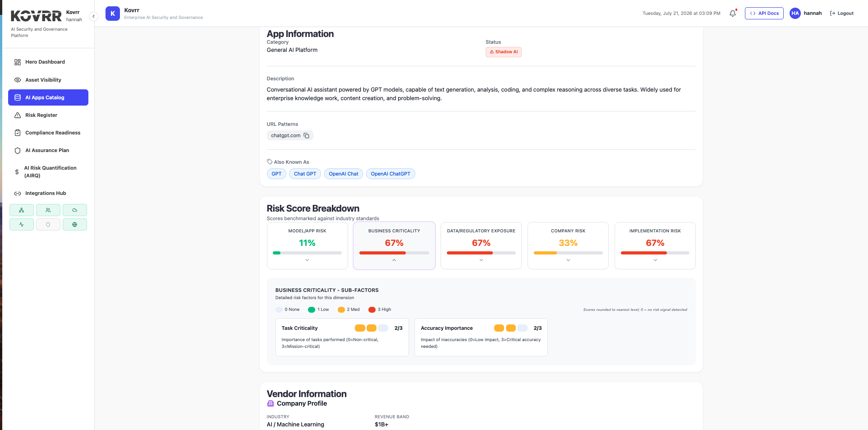Collapse the Business Criticality sub-factors chevron
The image size is (868, 430).
coord(394,260)
